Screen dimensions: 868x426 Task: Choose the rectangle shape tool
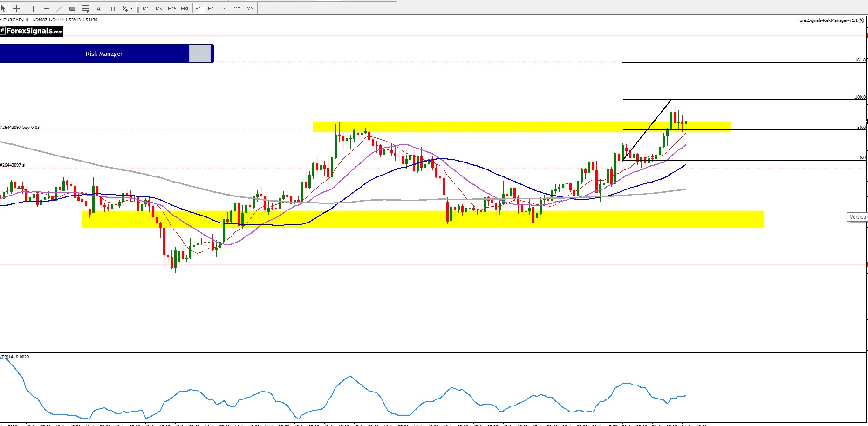pos(72,8)
